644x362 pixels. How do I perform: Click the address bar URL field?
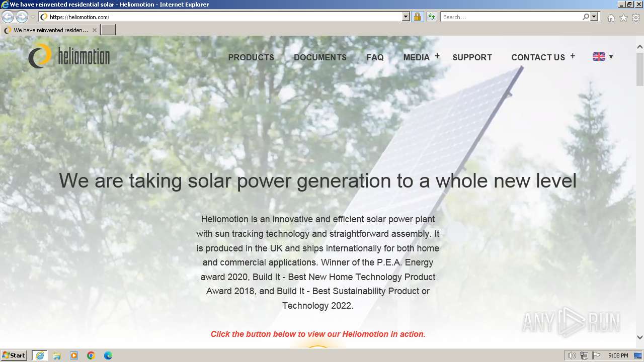224,17
